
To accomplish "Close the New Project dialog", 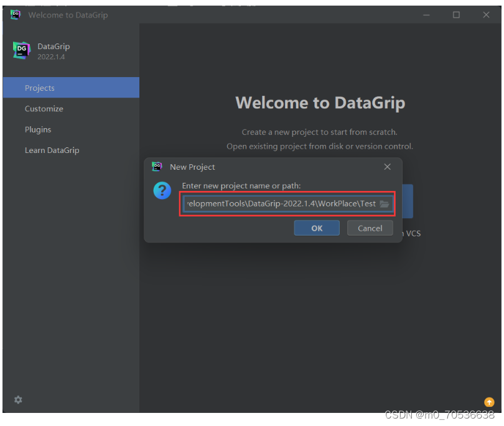I will [x=387, y=167].
